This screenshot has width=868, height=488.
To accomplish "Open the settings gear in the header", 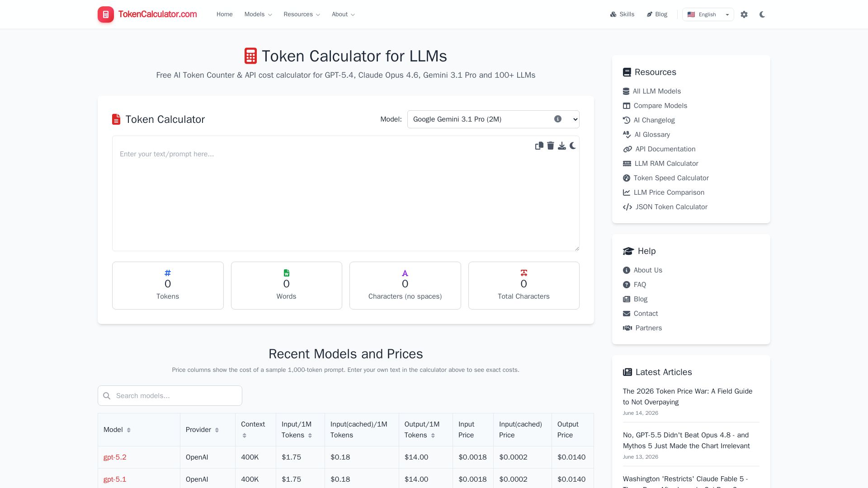I will point(744,14).
